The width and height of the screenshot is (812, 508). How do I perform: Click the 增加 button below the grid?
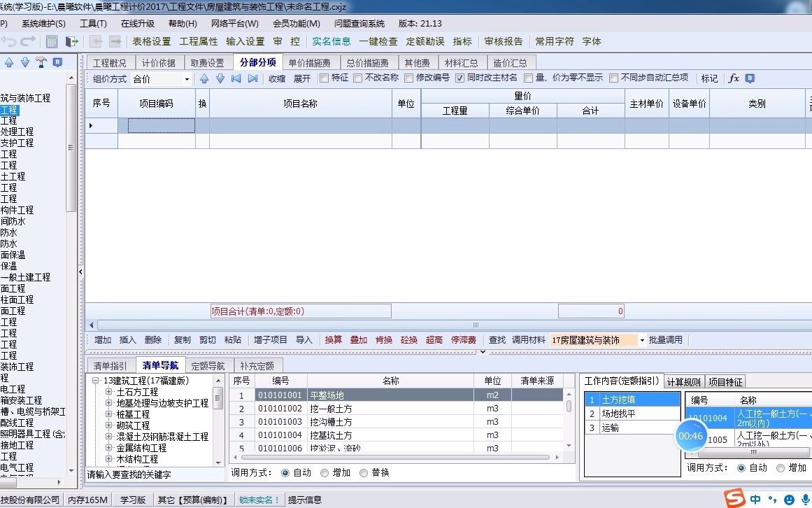coord(102,339)
